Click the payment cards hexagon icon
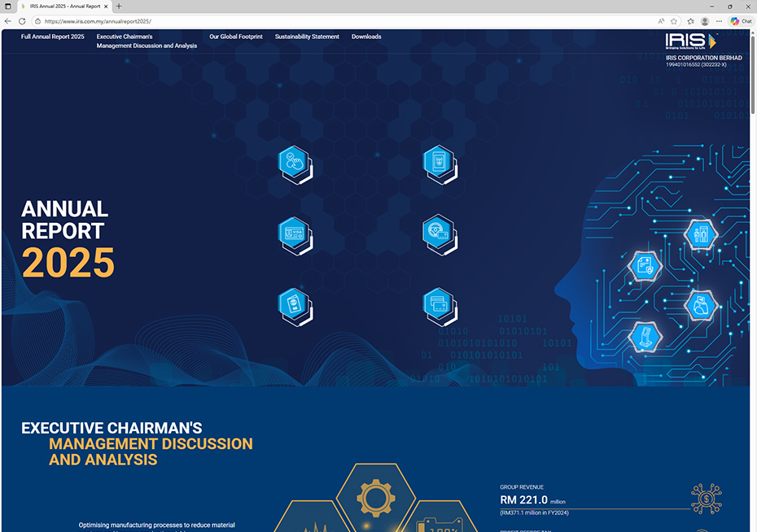The width and height of the screenshot is (757, 532). tap(438, 304)
